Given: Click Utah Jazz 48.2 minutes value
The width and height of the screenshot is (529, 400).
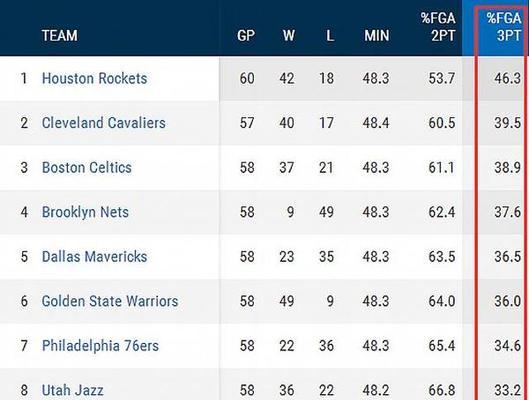Looking at the screenshot, I should (376, 390).
